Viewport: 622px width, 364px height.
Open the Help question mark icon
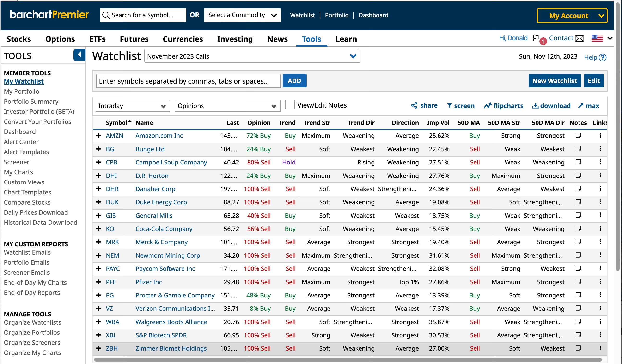603,57
